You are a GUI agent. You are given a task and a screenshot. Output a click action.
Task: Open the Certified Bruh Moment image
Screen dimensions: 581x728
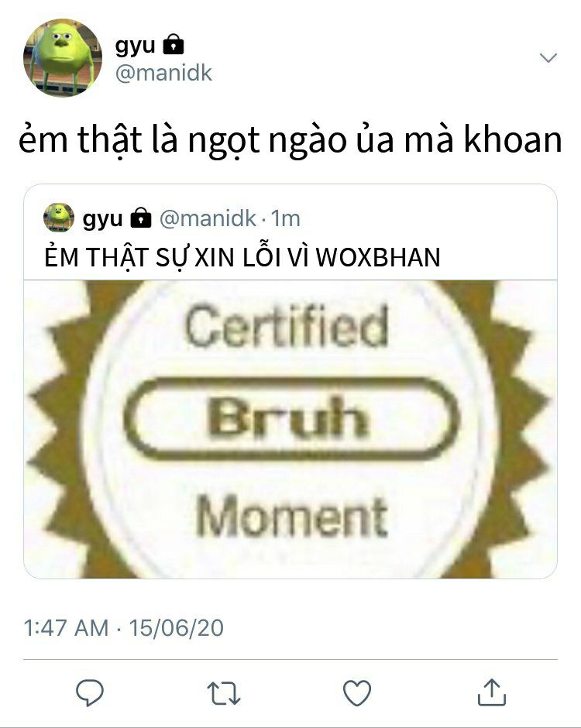tap(290, 429)
